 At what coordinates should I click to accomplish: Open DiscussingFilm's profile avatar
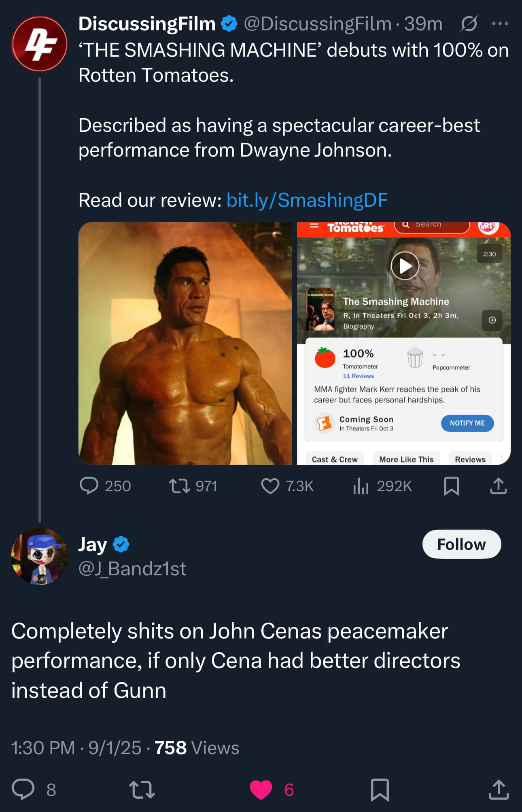(39, 44)
